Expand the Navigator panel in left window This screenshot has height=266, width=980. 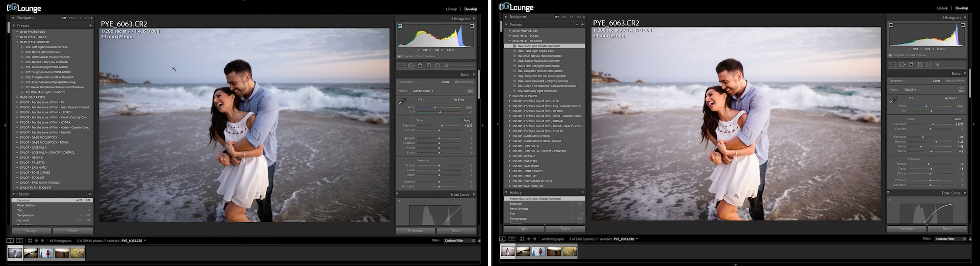coord(14,18)
